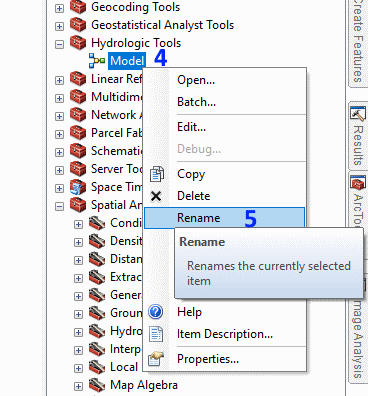Select Rename in the context menu
Viewport: 368px width, 396px height.
tap(225, 218)
